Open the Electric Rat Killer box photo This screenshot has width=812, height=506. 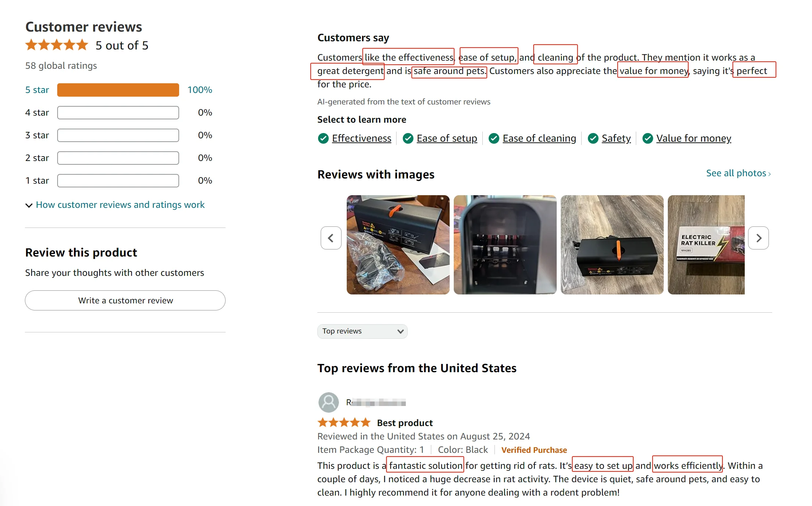[x=706, y=245]
